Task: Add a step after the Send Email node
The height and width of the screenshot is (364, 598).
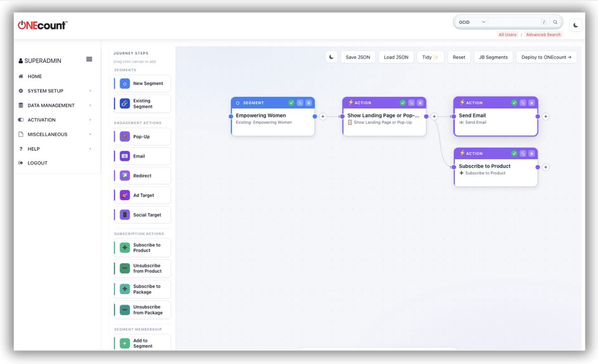Action: tap(546, 116)
